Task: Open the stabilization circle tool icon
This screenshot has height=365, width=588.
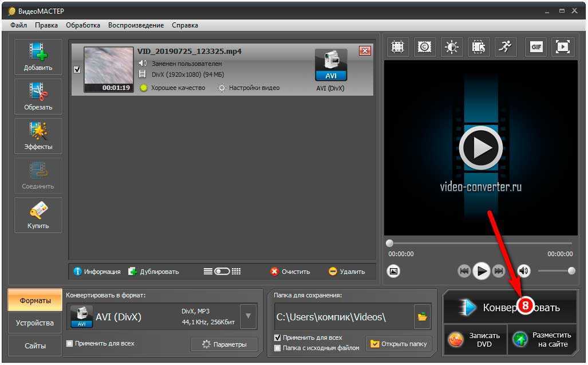Action: coord(424,47)
